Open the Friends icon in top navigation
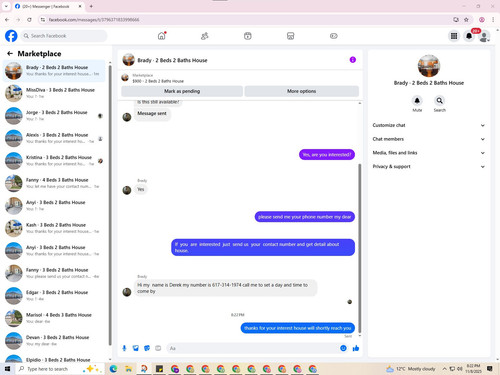 click(205, 36)
